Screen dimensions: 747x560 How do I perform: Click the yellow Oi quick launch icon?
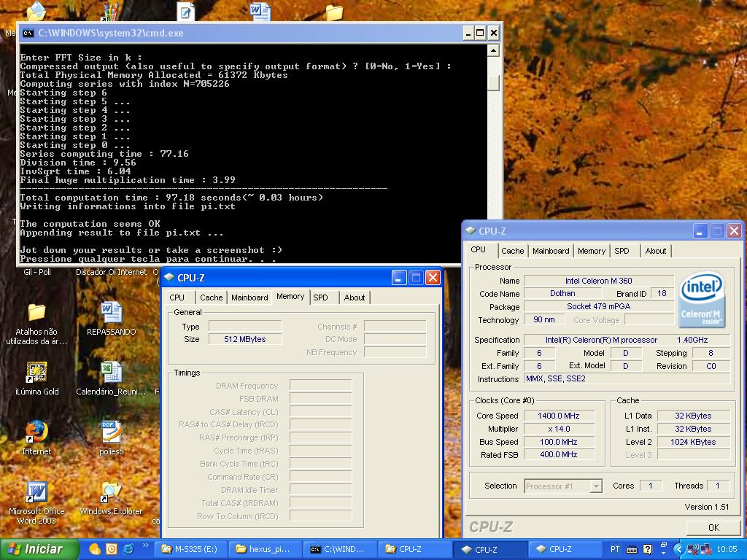click(x=95, y=549)
